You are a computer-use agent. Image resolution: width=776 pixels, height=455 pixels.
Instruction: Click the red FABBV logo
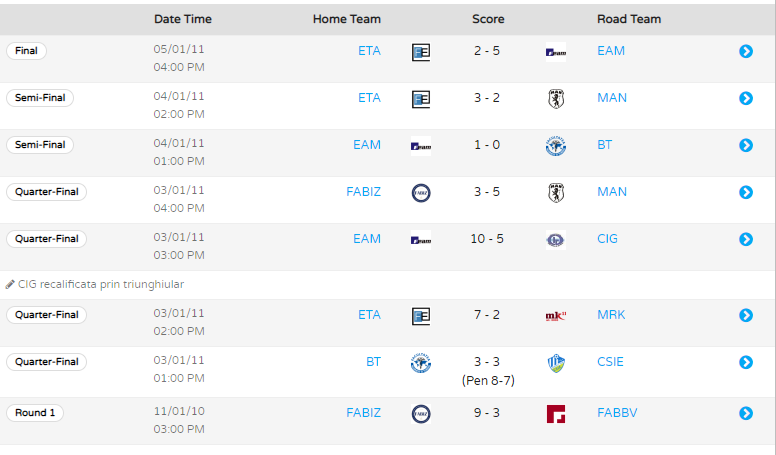tap(556, 414)
